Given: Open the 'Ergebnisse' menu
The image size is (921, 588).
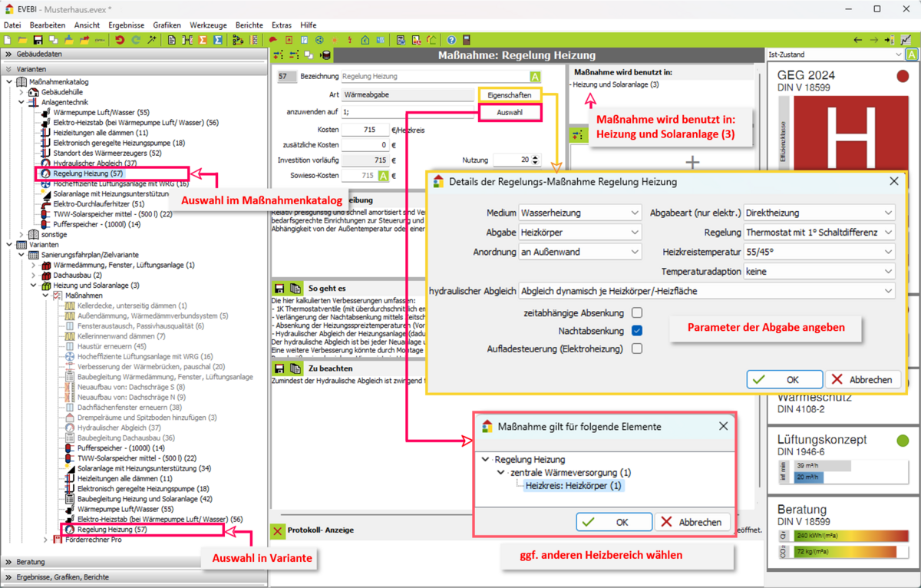Looking at the screenshot, I should tap(126, 25).
